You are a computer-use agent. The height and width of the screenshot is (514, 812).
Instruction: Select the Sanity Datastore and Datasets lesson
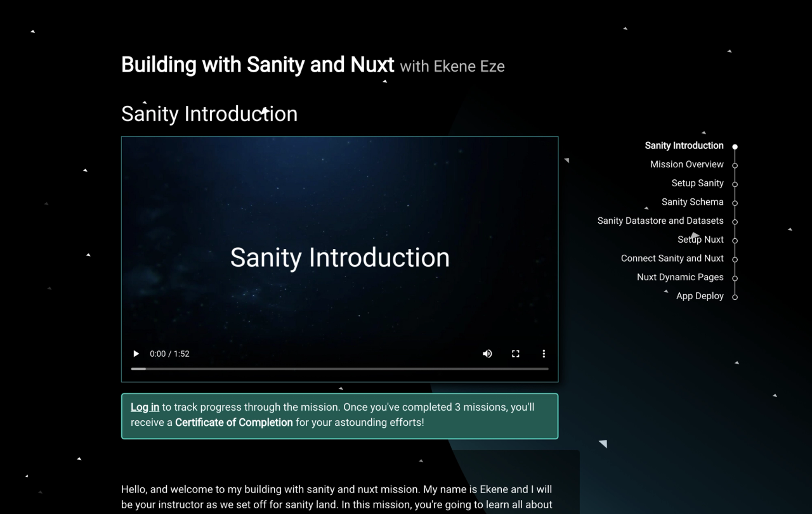660,221
